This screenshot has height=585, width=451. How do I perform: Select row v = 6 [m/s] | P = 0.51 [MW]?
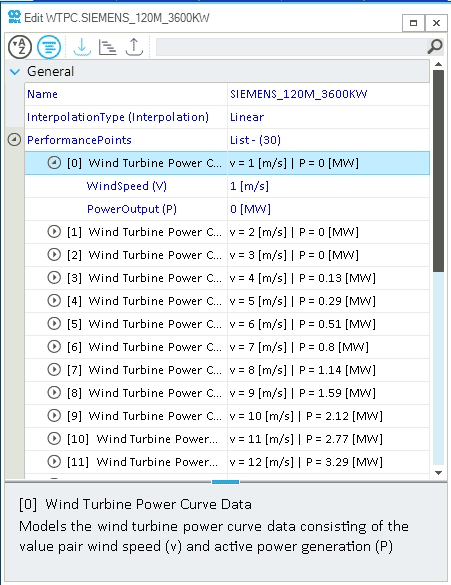tap(227, 324)
